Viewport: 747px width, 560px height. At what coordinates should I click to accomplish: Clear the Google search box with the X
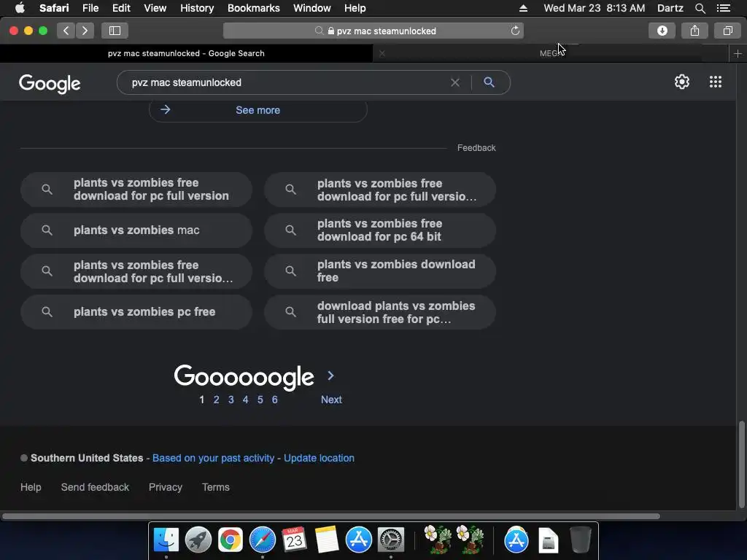[x=455, y=82]
